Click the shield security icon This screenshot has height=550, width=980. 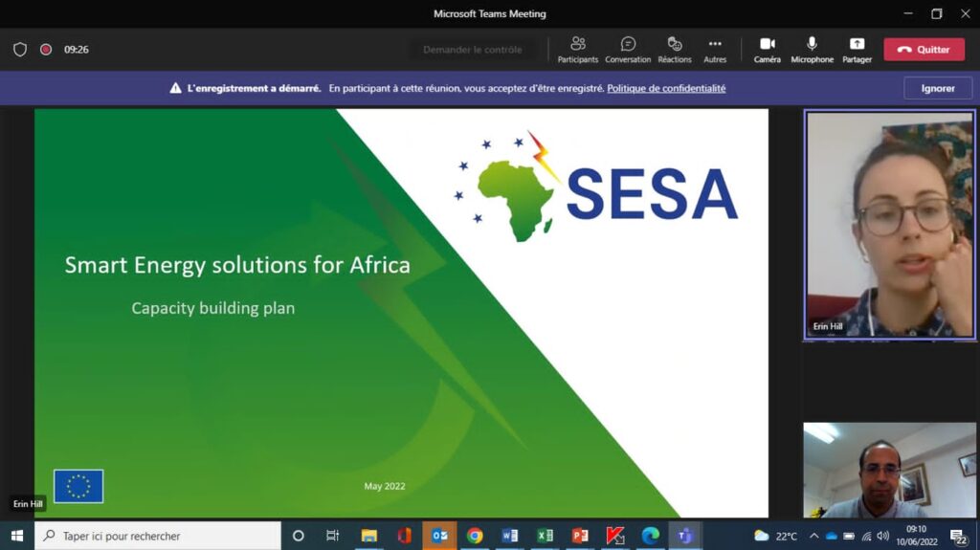[20, 50]
